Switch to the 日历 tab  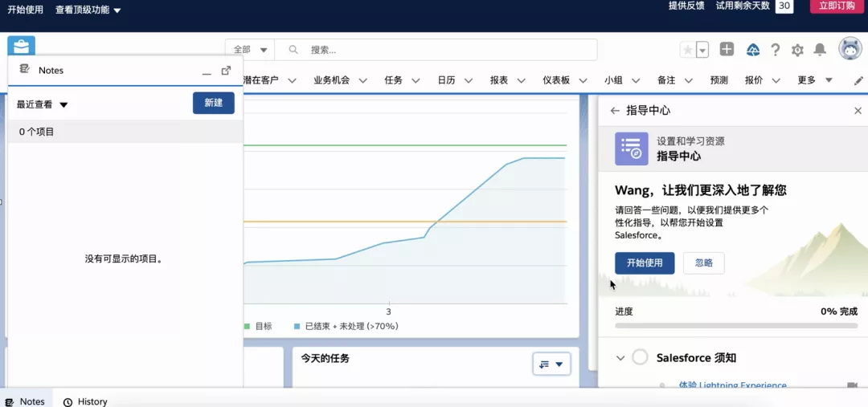446,80
